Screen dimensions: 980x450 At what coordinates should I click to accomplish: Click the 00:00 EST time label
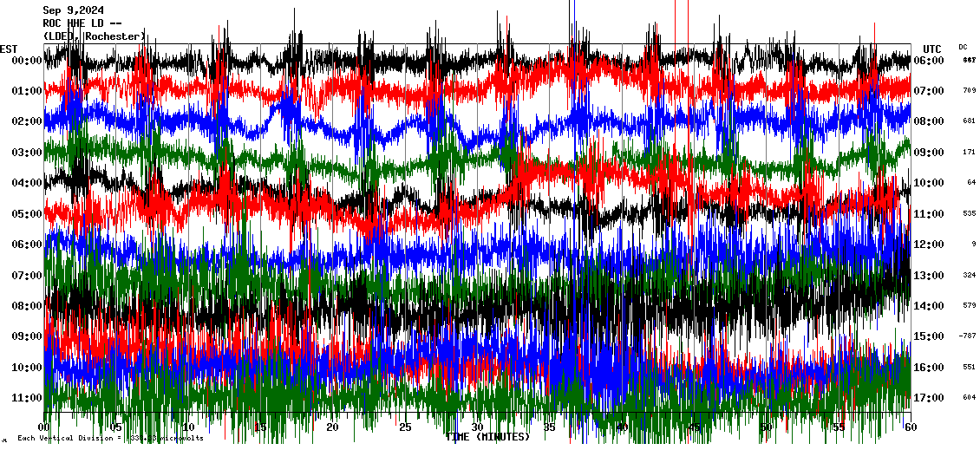(x=21, y=61)
